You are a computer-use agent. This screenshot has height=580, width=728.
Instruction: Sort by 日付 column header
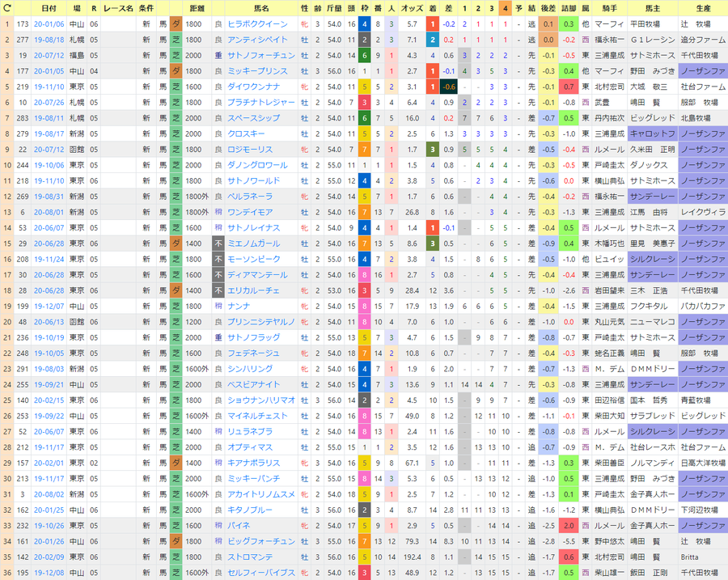pos(49,8)
